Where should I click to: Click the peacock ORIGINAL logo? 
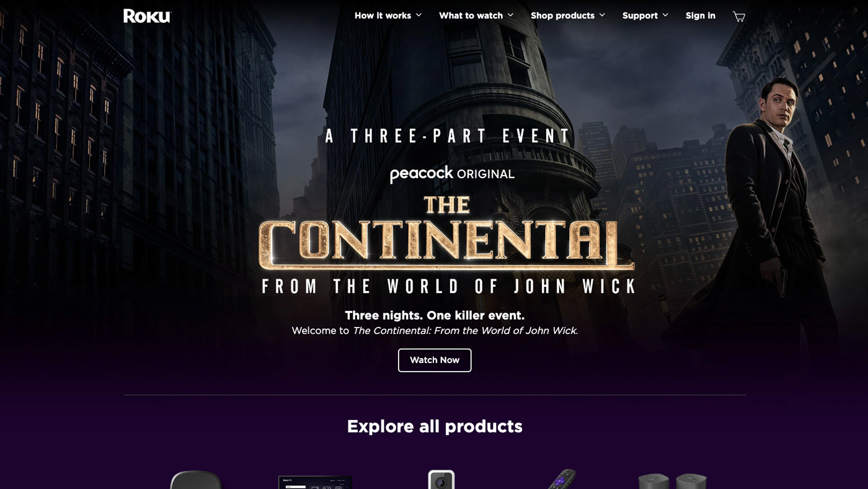pyautogui.click(x=452, y=174)
